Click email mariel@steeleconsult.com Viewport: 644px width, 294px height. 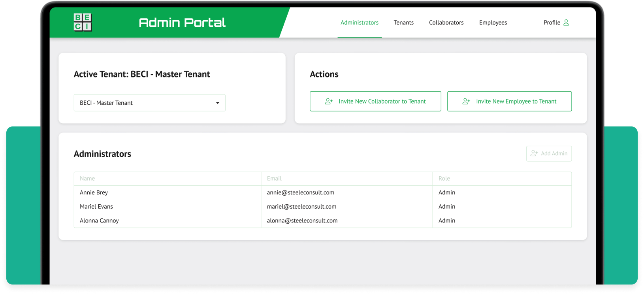point(301,207)
